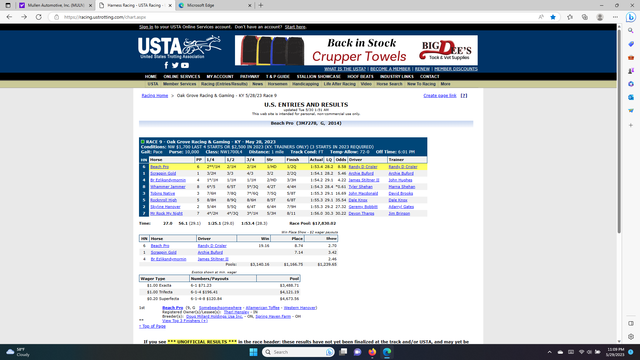Click the Top of Page link

point(152,326)
